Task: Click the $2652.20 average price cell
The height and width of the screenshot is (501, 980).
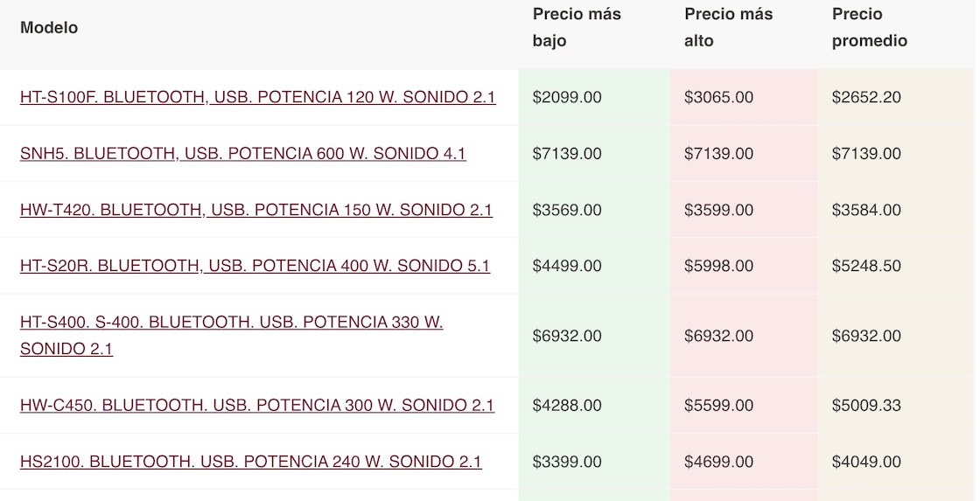Action: click(866, 97)
